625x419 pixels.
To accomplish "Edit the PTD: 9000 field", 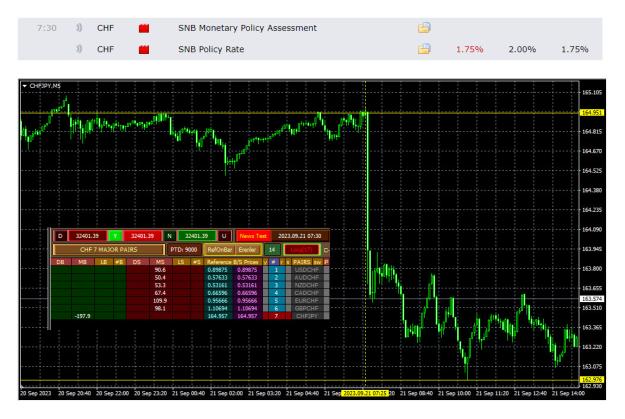I will point(184,250).
